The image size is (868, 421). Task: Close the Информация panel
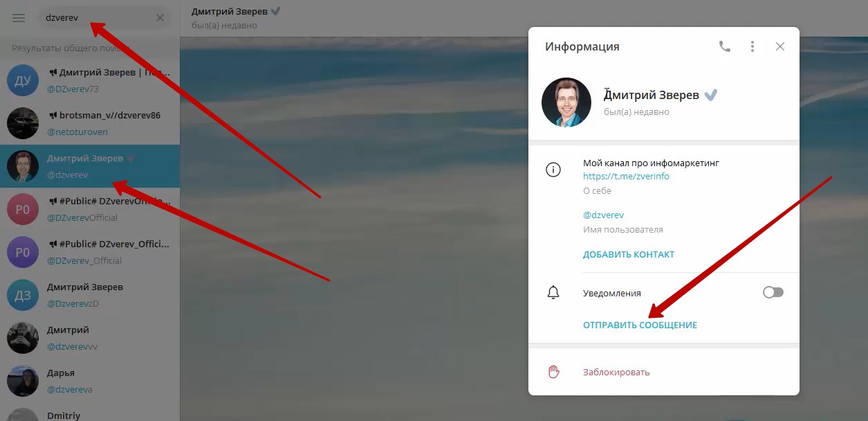(x=780, y=46)
